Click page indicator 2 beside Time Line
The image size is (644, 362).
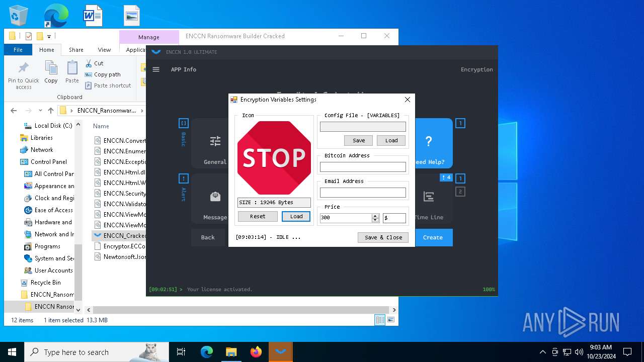460,192
